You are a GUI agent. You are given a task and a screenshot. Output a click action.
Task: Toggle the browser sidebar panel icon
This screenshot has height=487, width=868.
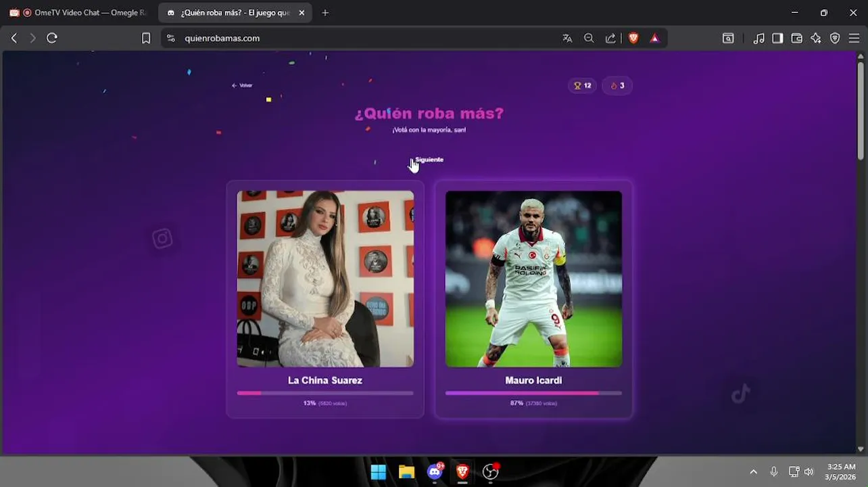[777, 39]
